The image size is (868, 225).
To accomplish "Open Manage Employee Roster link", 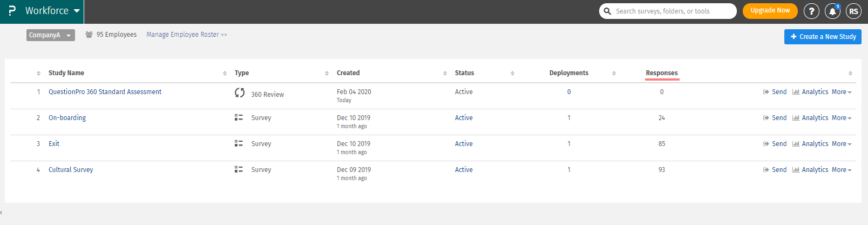I will (186, 35).
